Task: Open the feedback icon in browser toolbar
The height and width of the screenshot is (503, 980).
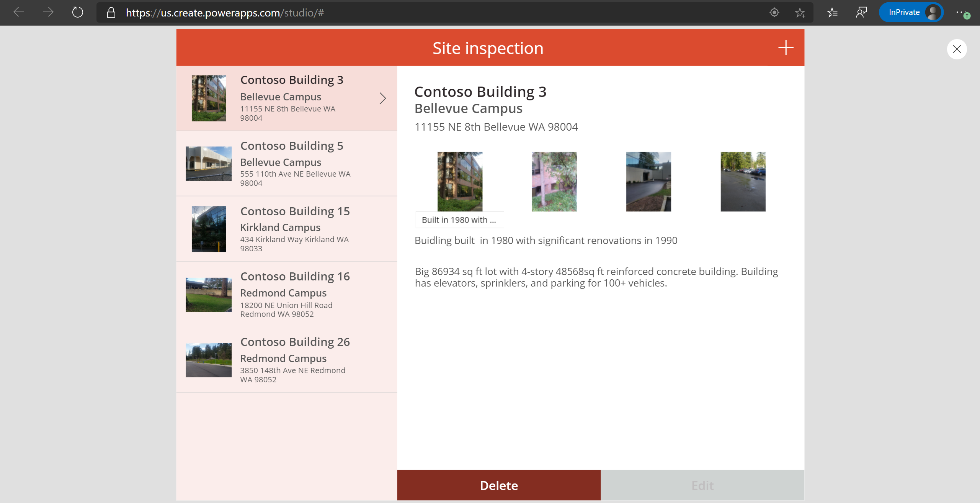Action: tap(861, 13)
